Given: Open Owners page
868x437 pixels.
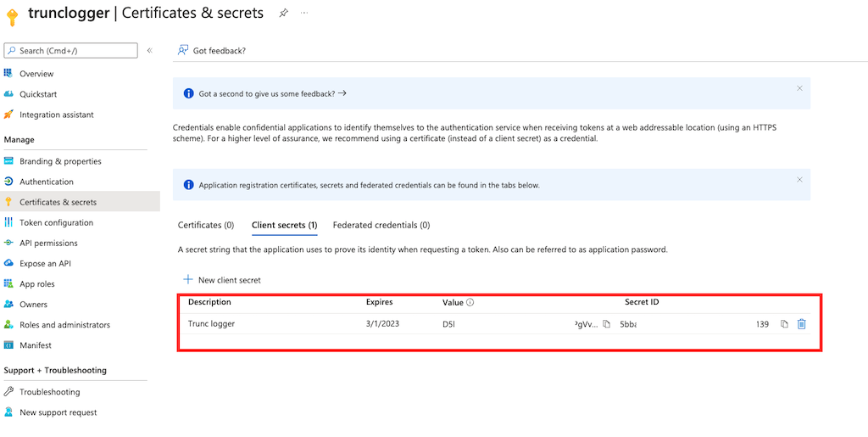Looking at the screenshot, I should click(33, 305).
